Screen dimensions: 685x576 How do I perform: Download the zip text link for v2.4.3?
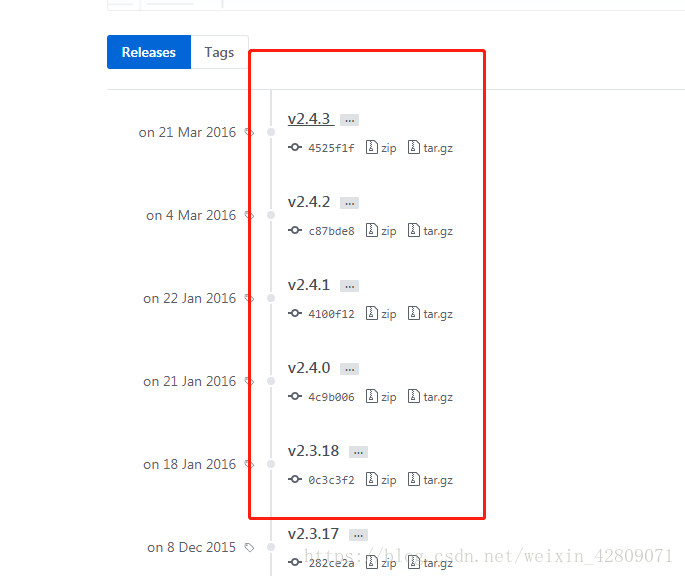[389, 148]
